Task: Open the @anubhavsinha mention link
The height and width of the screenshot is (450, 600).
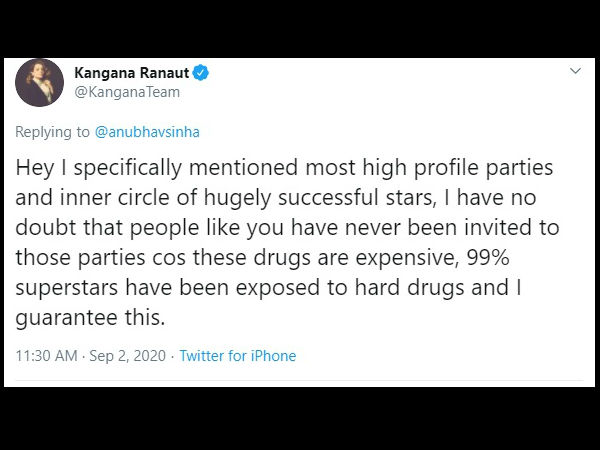Action: point(147,132)
